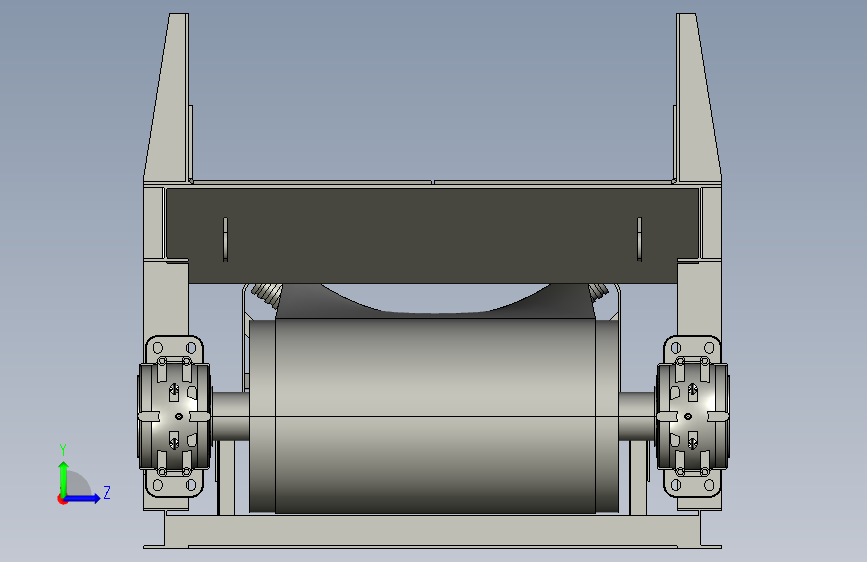This screenshot has width=867, height=562.
Task: Pick the right shaft stub beside the drum
Action: tap(637, 416)
